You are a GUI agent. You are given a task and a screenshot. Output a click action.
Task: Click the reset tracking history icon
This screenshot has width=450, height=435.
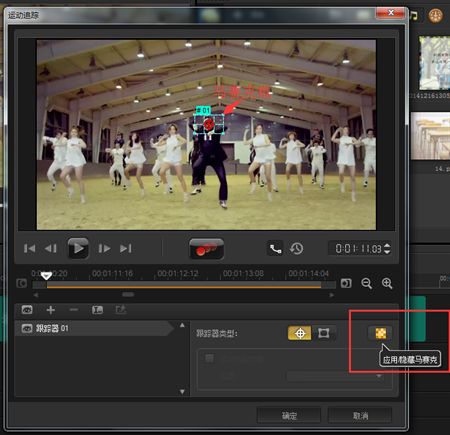[296, 248]
